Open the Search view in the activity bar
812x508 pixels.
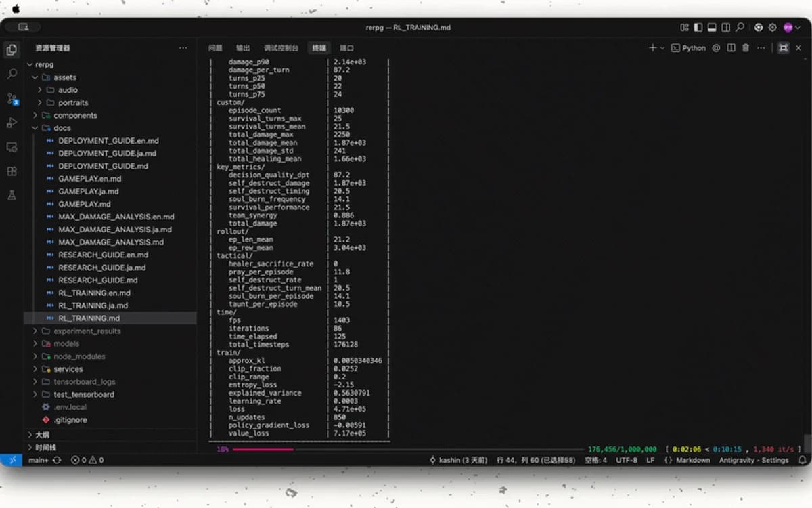point(12,74)
